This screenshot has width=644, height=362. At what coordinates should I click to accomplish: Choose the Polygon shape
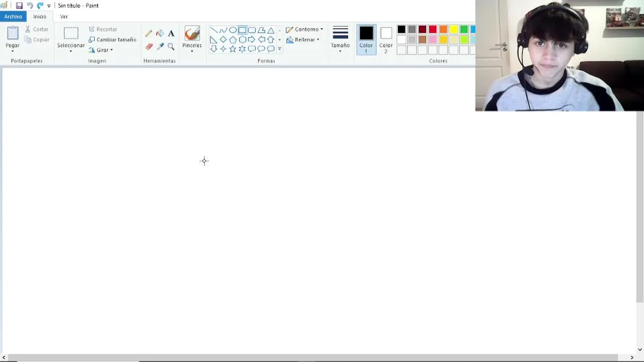(262, 30)
